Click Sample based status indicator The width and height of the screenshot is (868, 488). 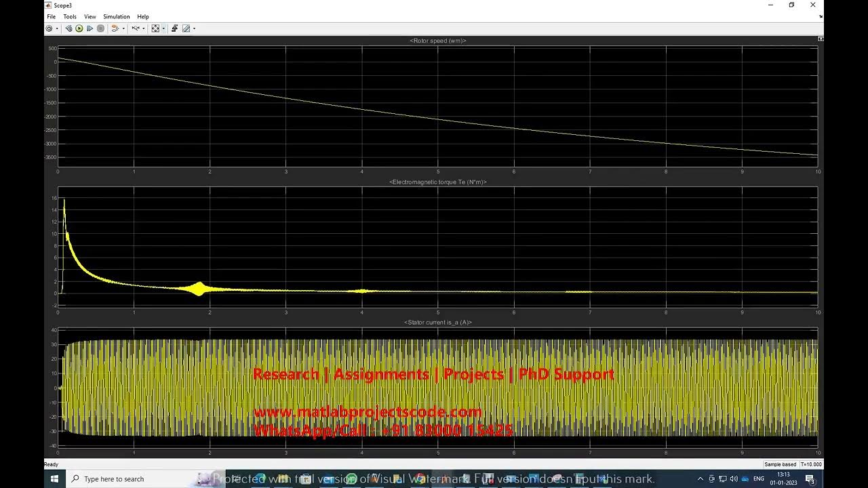coord(781,464)
